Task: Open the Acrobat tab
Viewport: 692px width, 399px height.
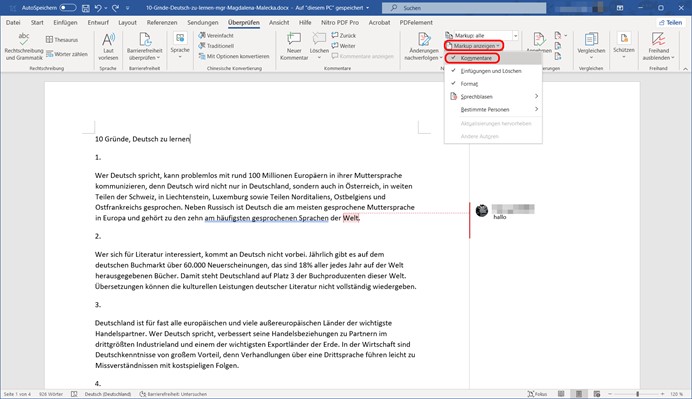Action: tap(380, 23)
